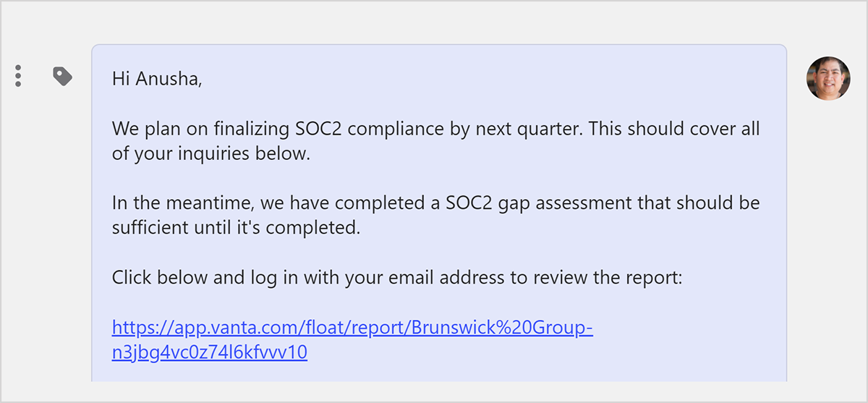
Task: Click the link's second line ending in kfvvv10
Action: pos(210,353)
